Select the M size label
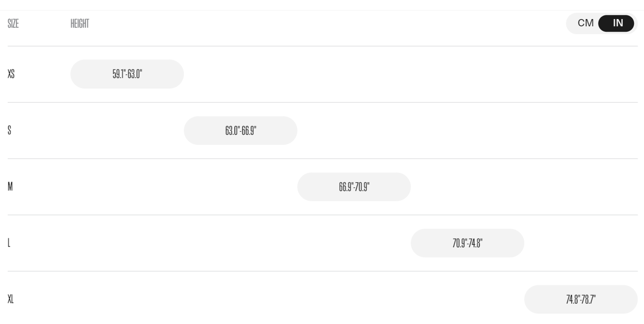The height and width of the screenshot is (324, 644). tap(10, 186)
